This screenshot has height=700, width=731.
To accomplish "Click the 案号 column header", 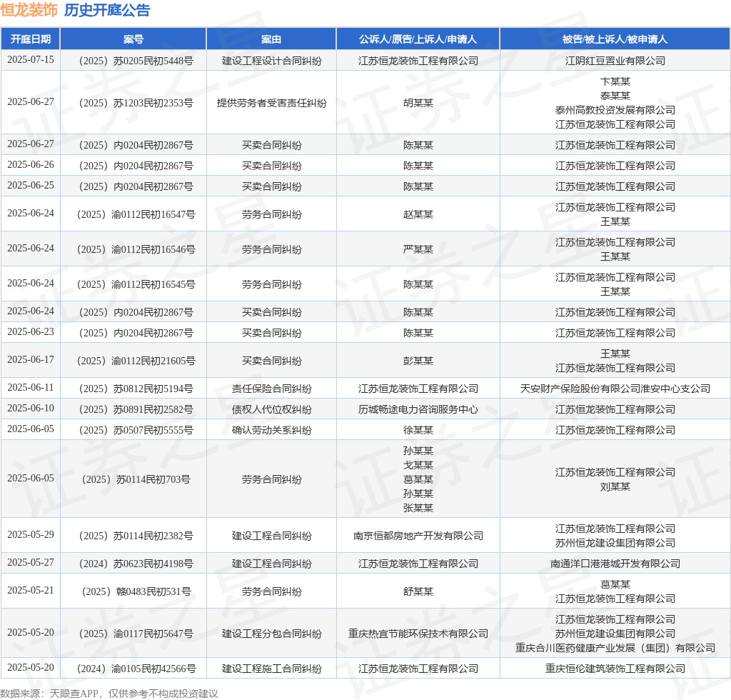I will (133, 39).
